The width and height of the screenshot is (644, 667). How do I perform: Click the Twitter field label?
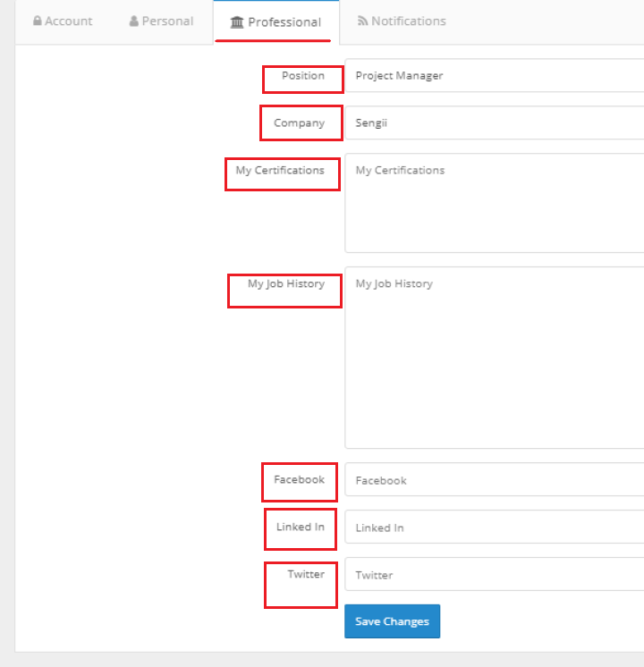pos(306,574)
